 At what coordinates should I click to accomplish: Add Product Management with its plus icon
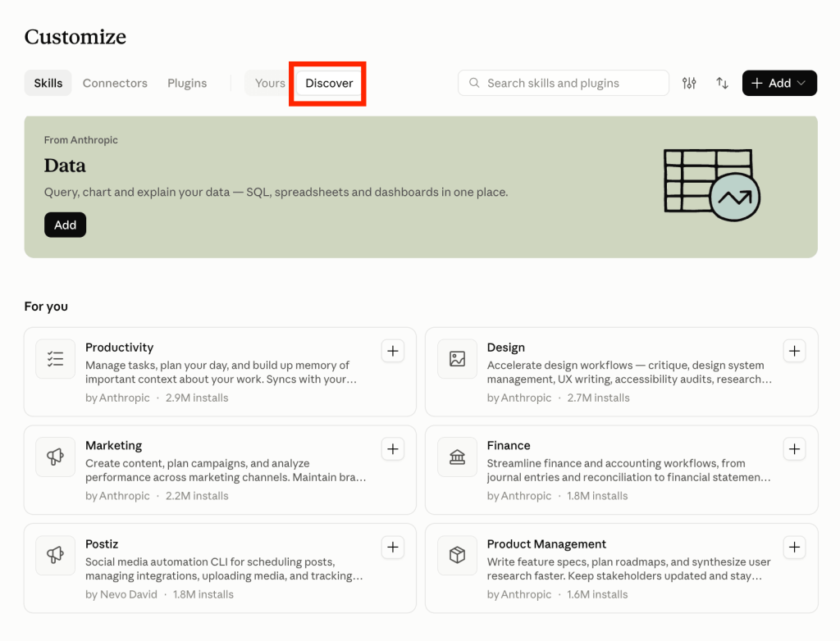pos(794,548)
